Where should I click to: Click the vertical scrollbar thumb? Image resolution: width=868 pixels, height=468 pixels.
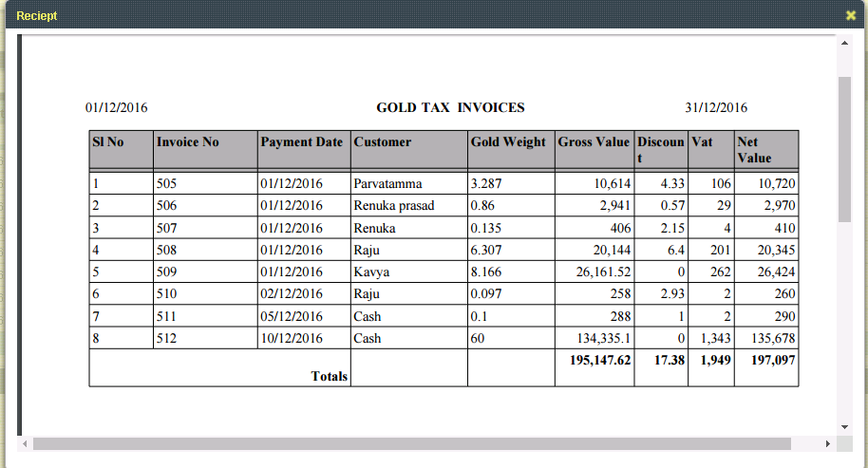tap(844, 147)
